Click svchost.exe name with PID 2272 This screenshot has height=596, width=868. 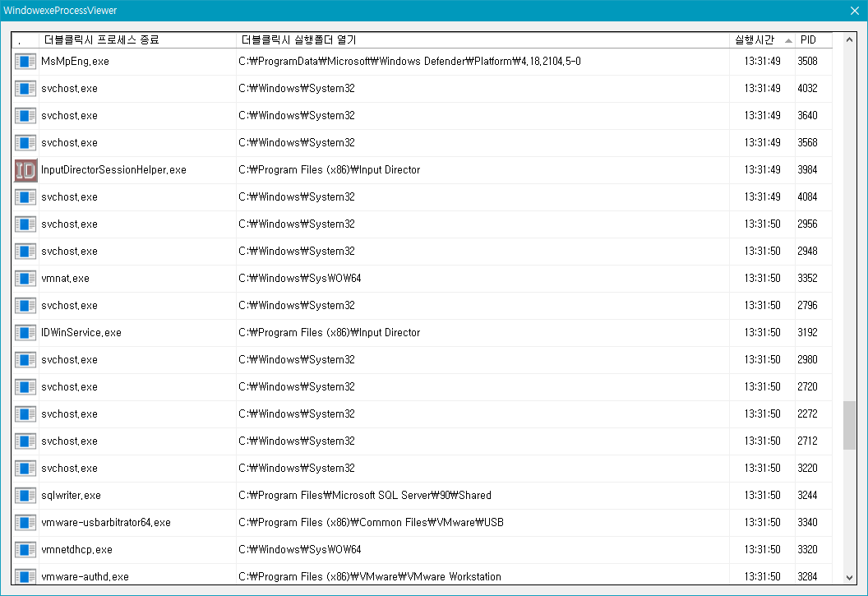click(69, 414)
